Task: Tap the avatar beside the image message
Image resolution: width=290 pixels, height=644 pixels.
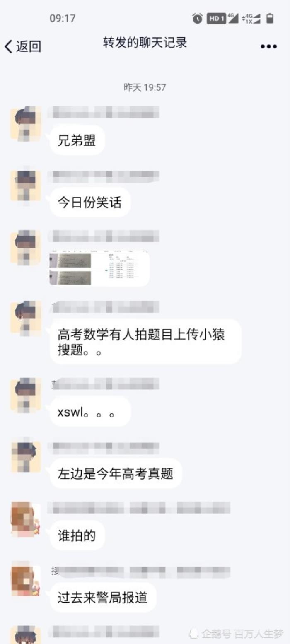Action: click(x=26, y=248)
